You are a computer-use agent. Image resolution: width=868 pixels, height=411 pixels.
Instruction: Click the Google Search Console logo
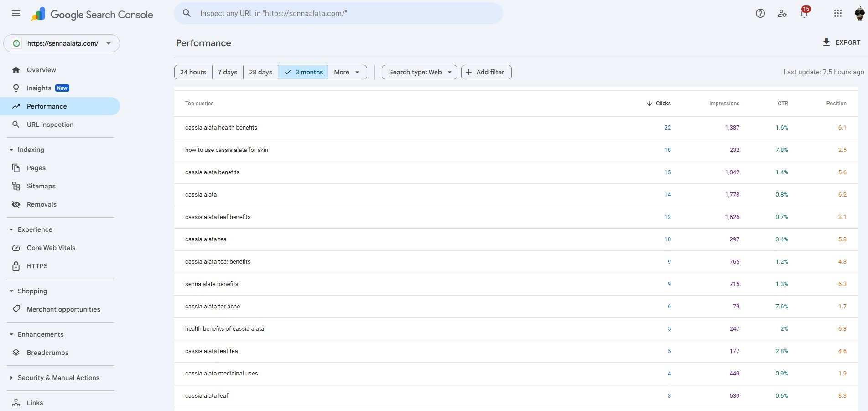(x=92, y=15)
